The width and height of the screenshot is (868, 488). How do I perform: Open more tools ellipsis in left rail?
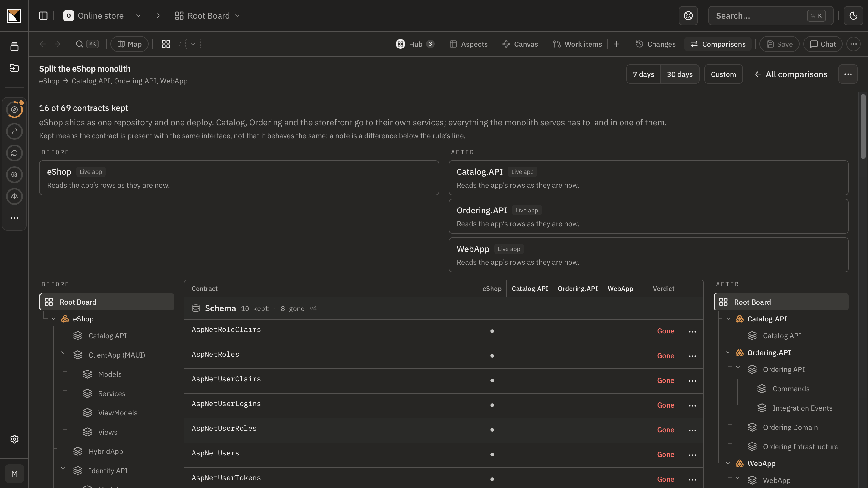pyautogui.click(x=14, y=218)
